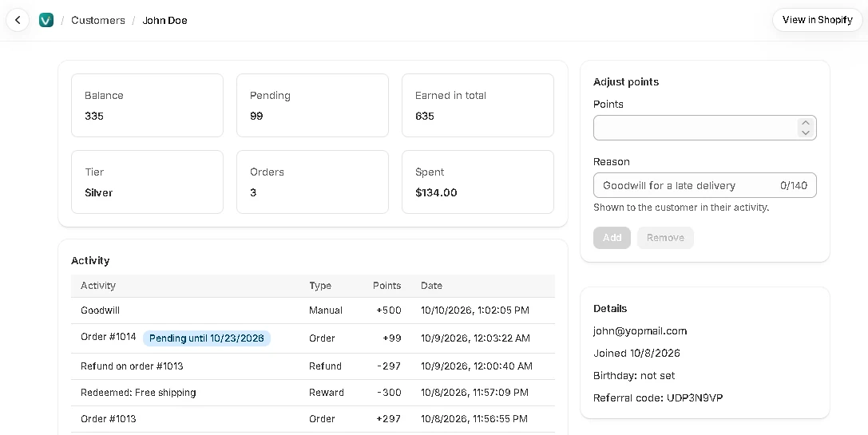Focus the Points number field
The image size is (868, 435).
click(704, 128)
